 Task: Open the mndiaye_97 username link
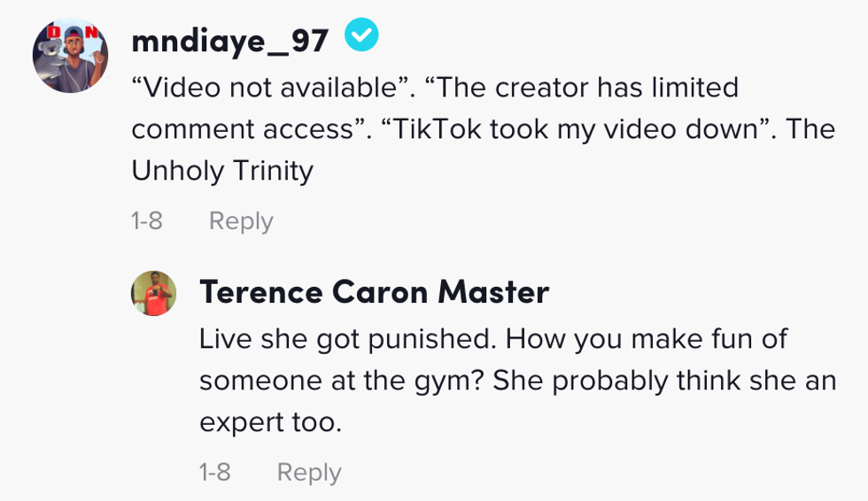[x=229, y=39]
